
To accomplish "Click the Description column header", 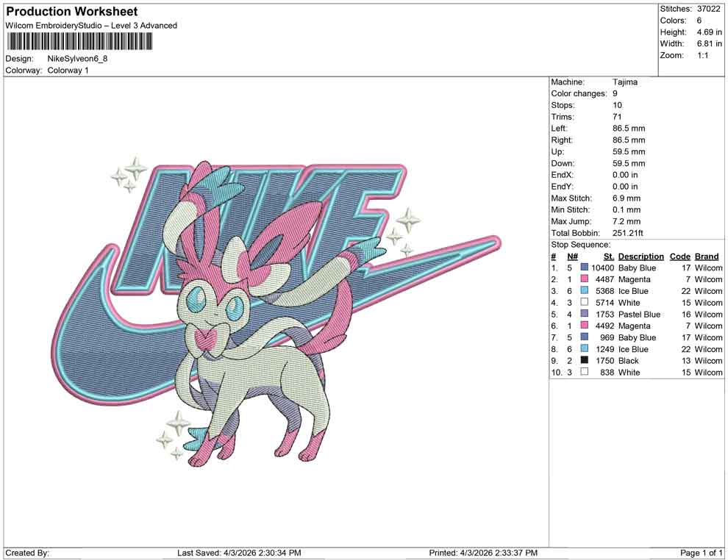I will tap(640, 256).
